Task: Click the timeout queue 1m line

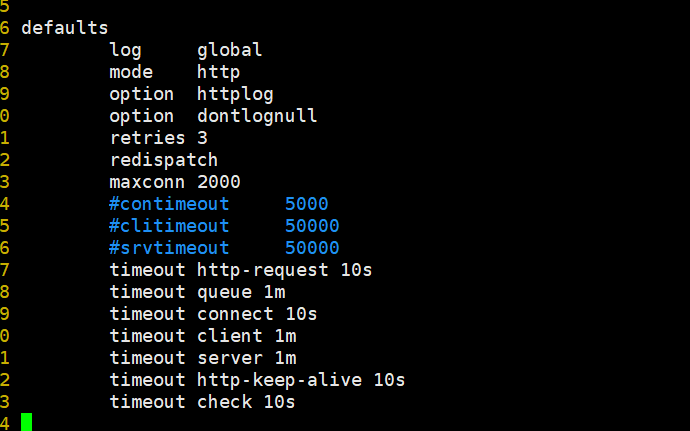Action: [197, 292]
